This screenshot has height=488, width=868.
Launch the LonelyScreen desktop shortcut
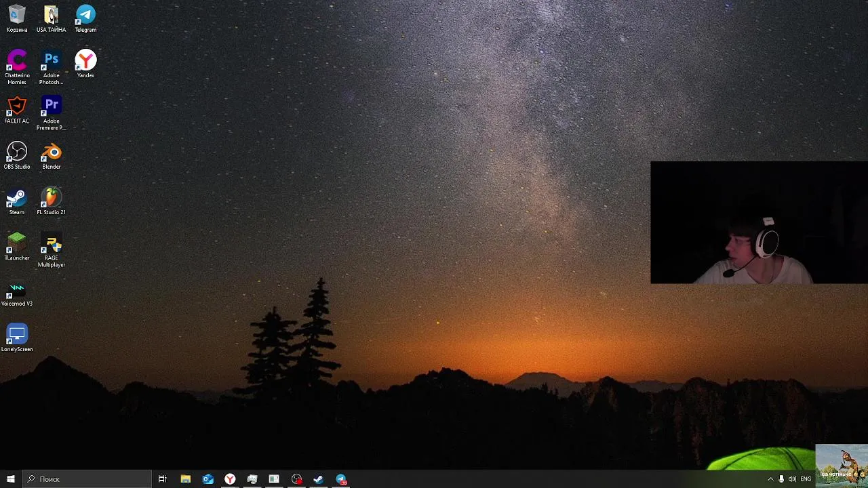[x=17, y=338]
